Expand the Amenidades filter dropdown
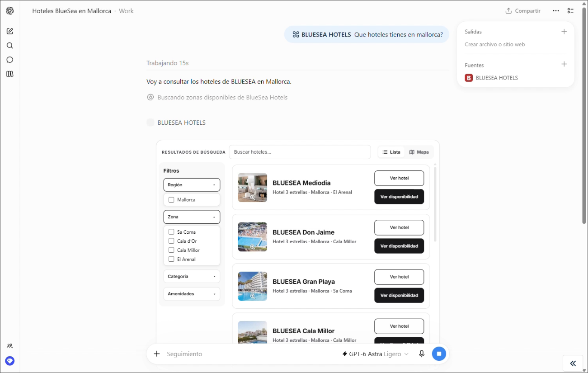This screenshot has height=373, width=588. point(192,294)
